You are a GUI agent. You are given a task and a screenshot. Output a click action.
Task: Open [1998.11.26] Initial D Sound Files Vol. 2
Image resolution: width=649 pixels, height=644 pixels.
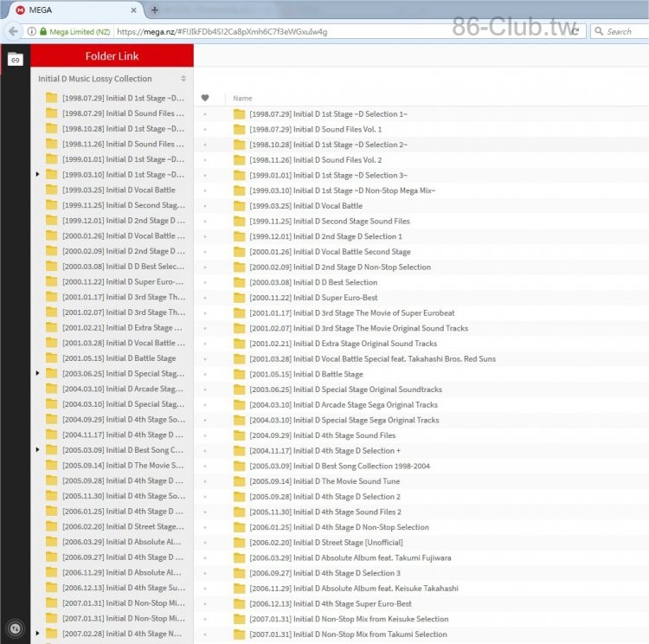click(x=315, y=160)
